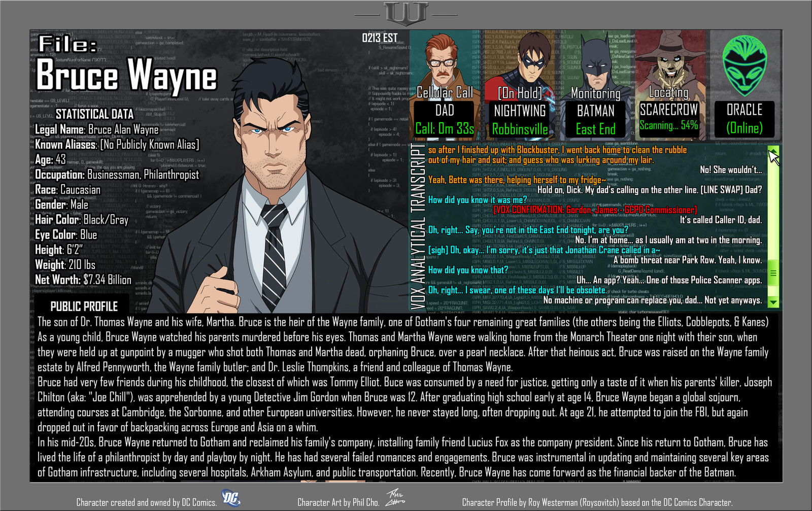Image resolution: width=812 pixels, height=511 pixels.
Task: Click the '0213 EST' timestamp
Action: [x=380, y=38]
